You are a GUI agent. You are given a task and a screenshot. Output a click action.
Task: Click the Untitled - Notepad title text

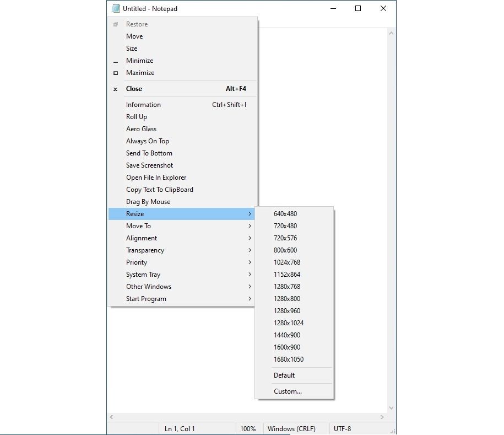[x=150, y=9]
